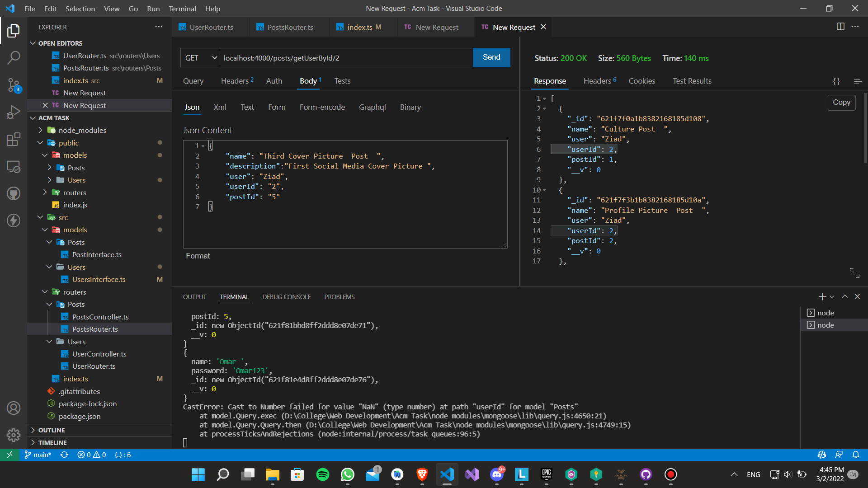Edit the request URL field
This screenshot has height=488, width=868.
346,58
